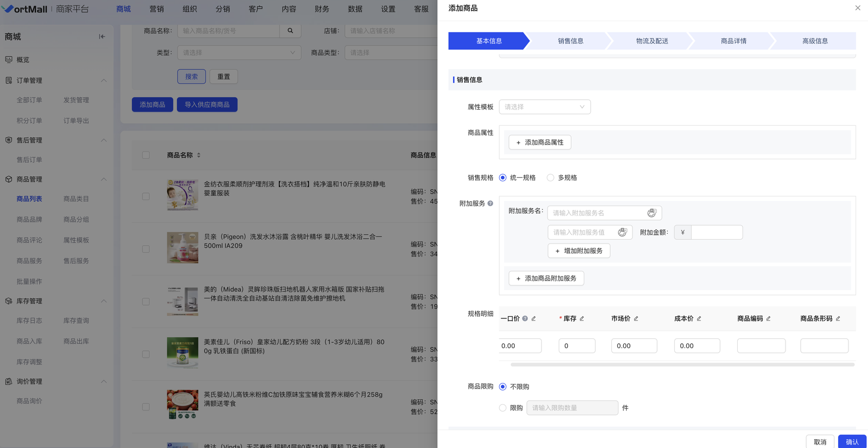Switch to the 物流及配送 step tab
The width and height of the screenshot is (868, 448).
point(652,41)
